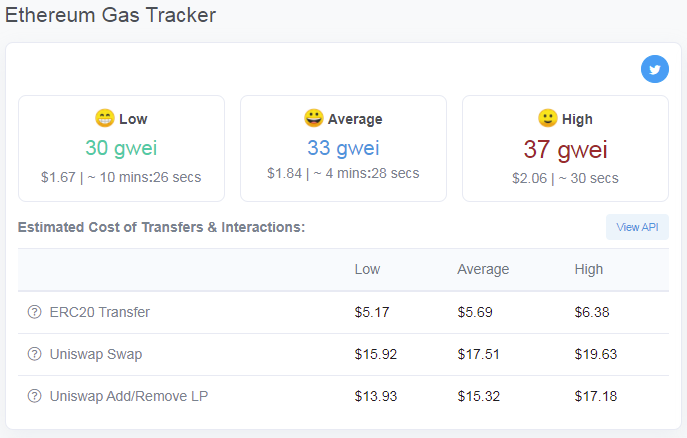Click the Uniswap Swap row label
The image size is (687, 438).
point(96,354)
